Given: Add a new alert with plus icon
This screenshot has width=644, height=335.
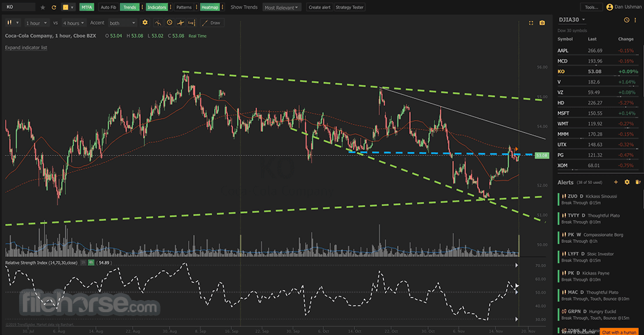Looking at the screenshot, I should point(615,182).
